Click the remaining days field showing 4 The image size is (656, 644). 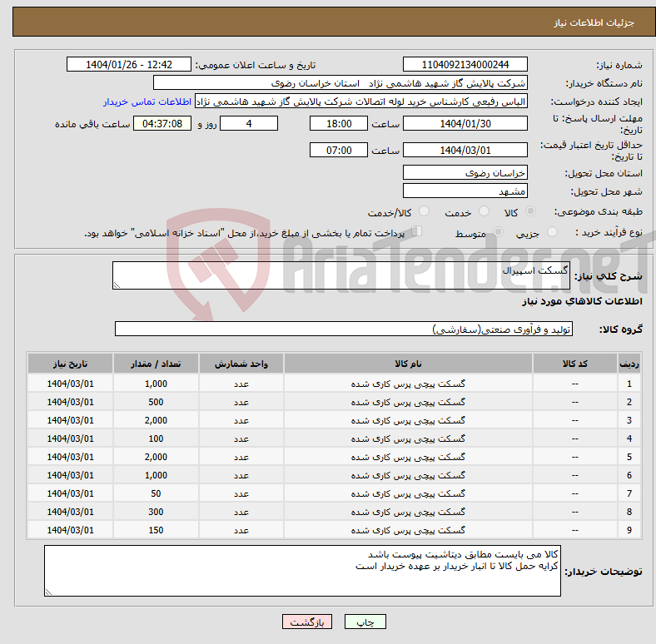pyautogui.click(x=249, y=123)
